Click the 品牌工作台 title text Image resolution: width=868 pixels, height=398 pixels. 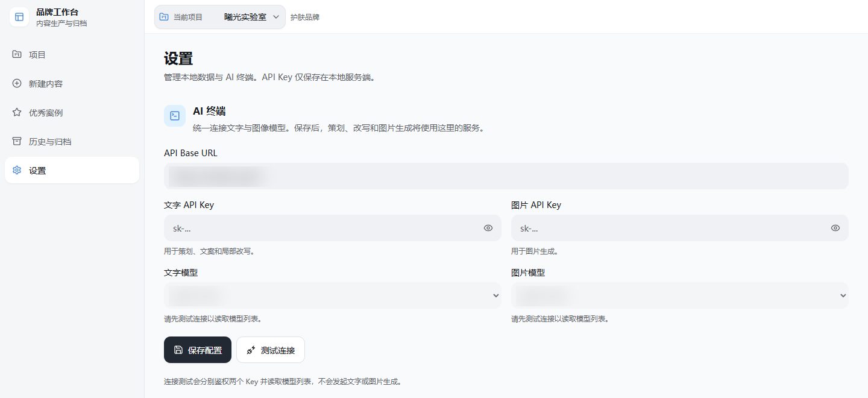(x=57, y=12)
